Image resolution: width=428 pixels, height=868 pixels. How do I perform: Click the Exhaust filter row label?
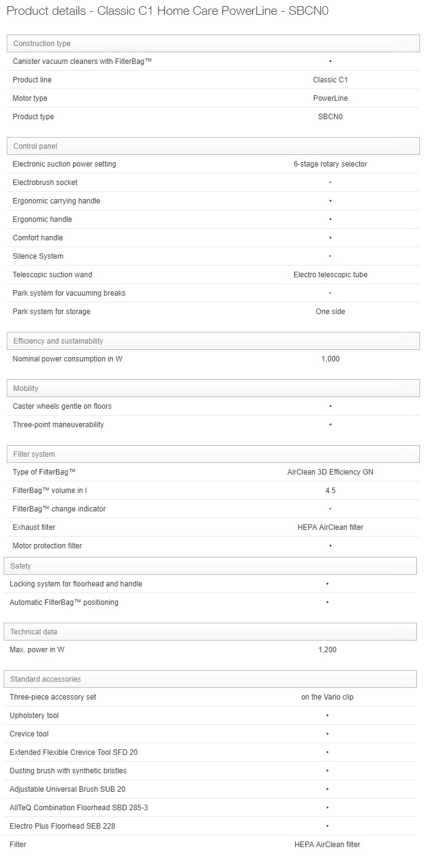click(x=34, y=527)
